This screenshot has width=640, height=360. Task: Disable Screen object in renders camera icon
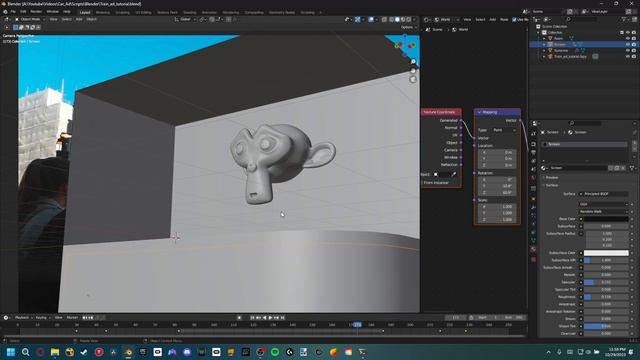(x=634, y=44)
